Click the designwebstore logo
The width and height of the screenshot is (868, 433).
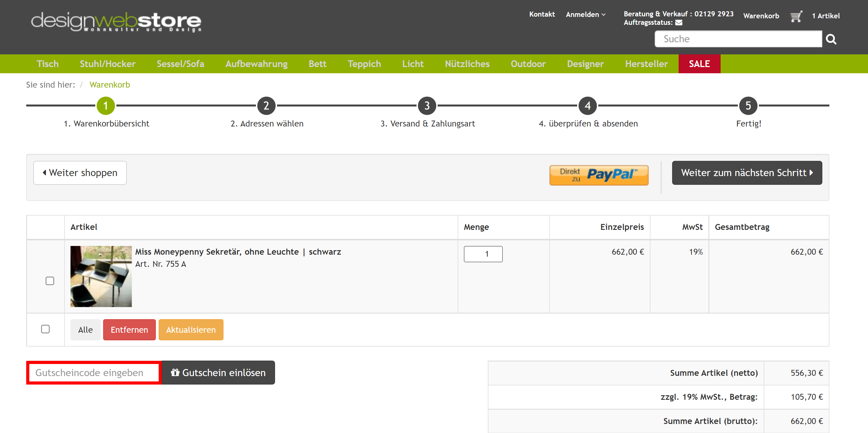(116, 22)
